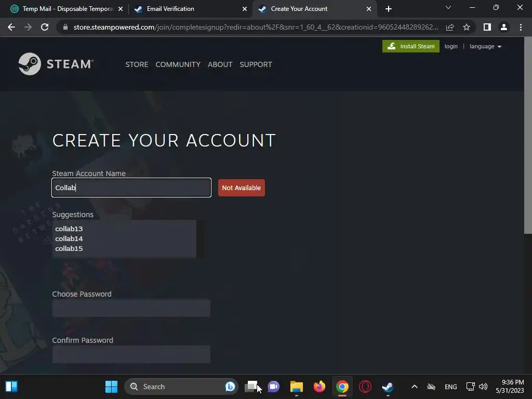Click the address bar URL
This screenshot has width=532, height=399.
point(256,27)
